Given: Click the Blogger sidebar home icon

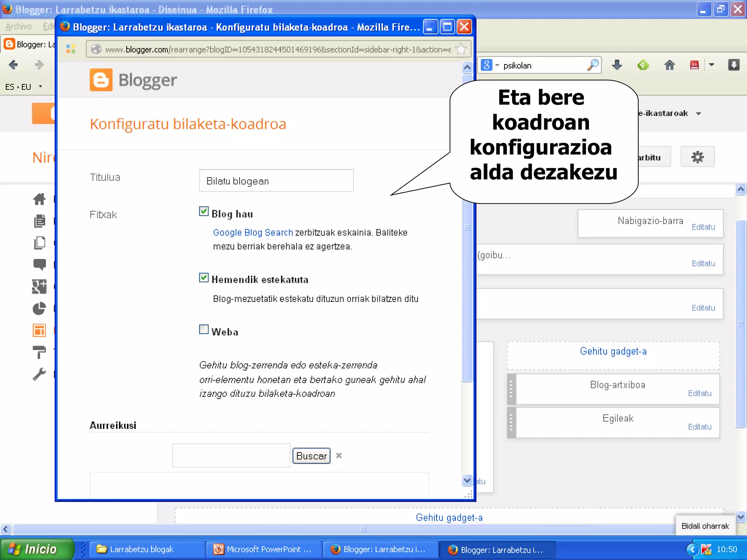Looking at the screenshot, I should pos(39,199).
